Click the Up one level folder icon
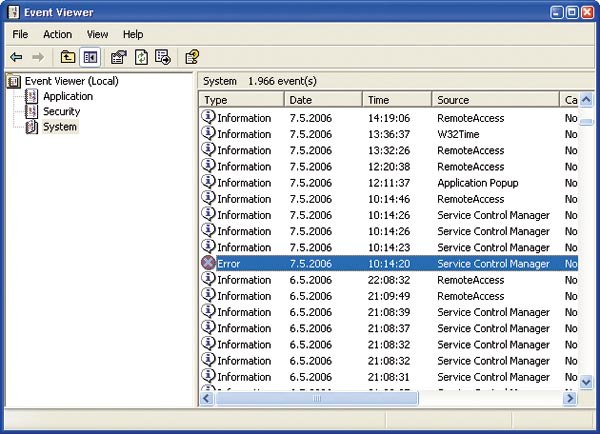Viewport: 600px width, 434px height. tap(67, 58)
